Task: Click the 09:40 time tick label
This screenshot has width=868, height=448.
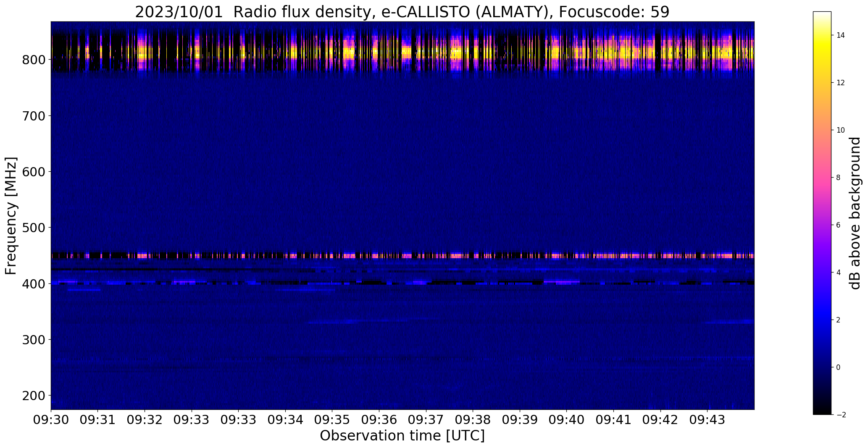Action: [567, 420]
